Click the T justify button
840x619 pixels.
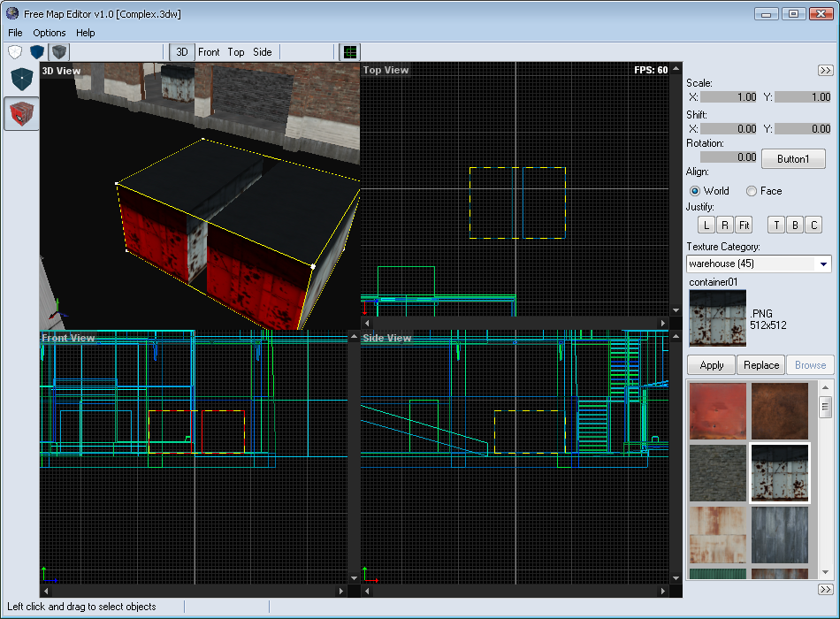776,225
